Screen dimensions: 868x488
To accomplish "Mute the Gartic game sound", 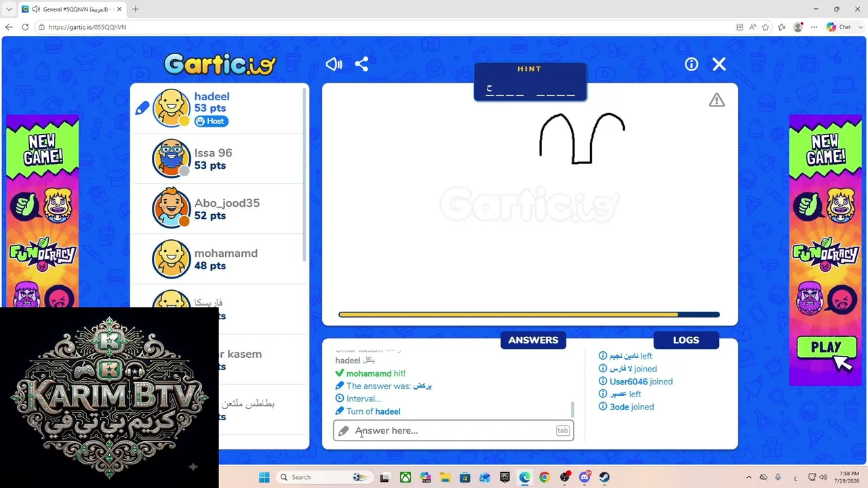I will click(334, 64).
